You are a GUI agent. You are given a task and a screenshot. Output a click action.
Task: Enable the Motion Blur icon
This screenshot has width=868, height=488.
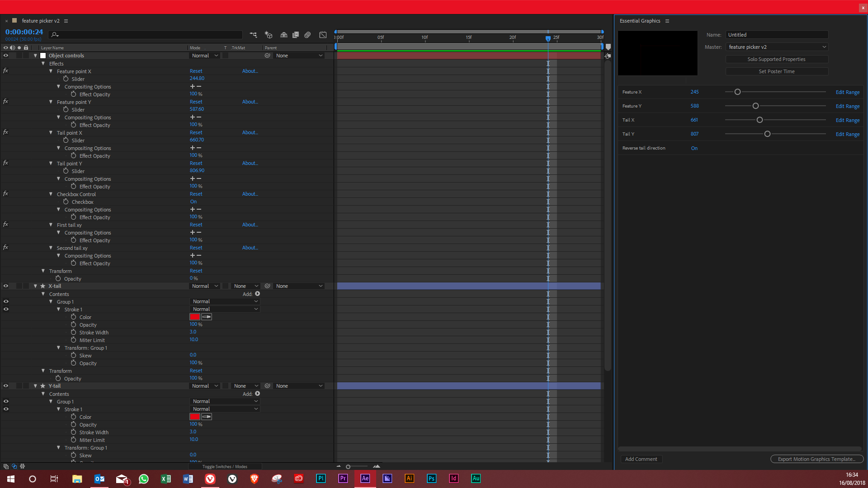(x=308, y=35)
